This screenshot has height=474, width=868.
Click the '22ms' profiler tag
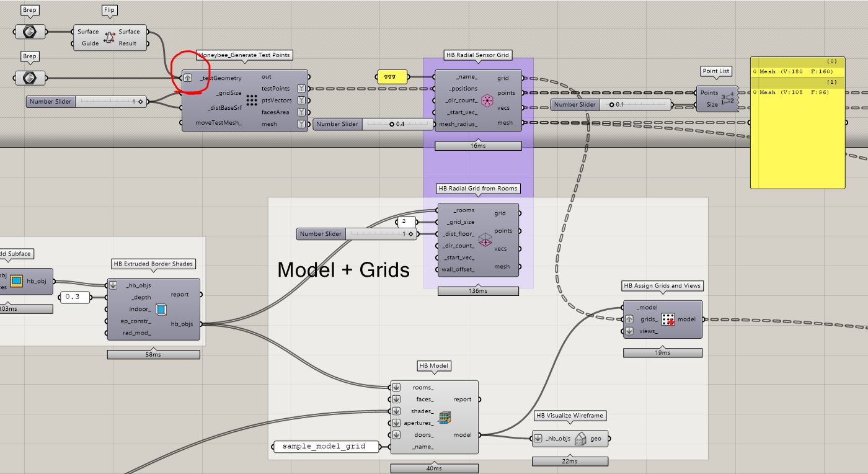tap(570, 461)
